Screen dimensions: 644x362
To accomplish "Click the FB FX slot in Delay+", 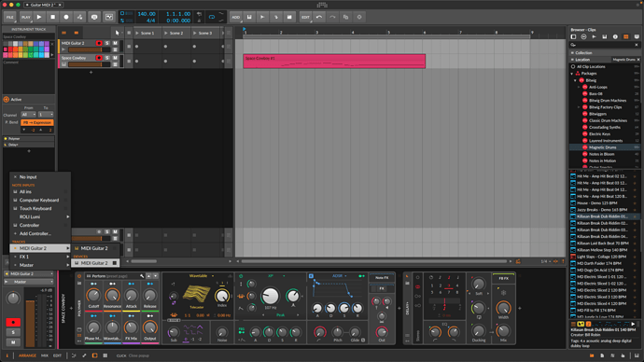I will click(x=504, y=278).
